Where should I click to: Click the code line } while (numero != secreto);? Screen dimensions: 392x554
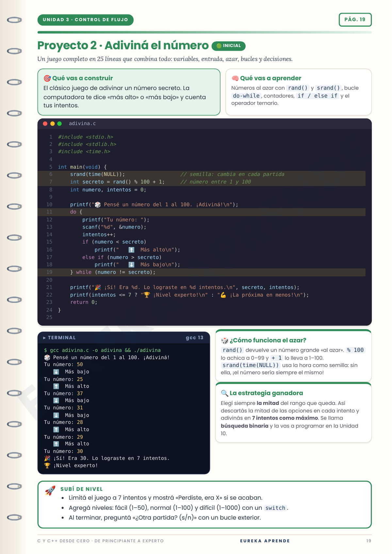pos(113,272)
